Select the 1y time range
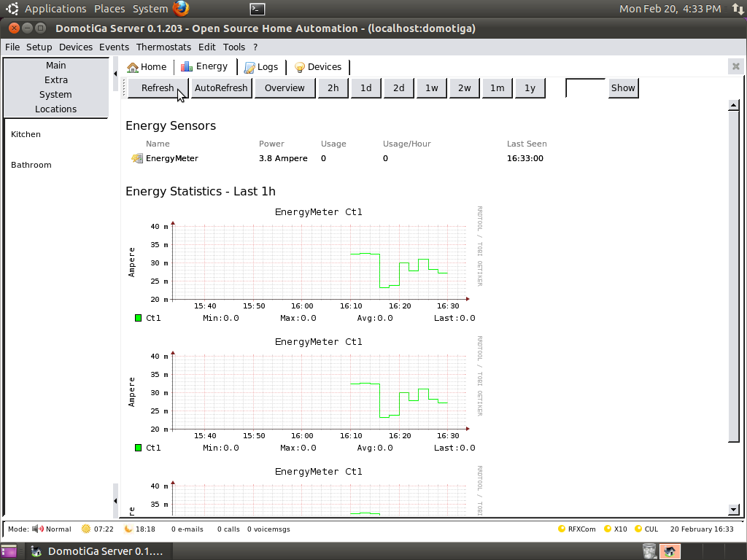This screenshot has width=747, height=560. (530, 88)
